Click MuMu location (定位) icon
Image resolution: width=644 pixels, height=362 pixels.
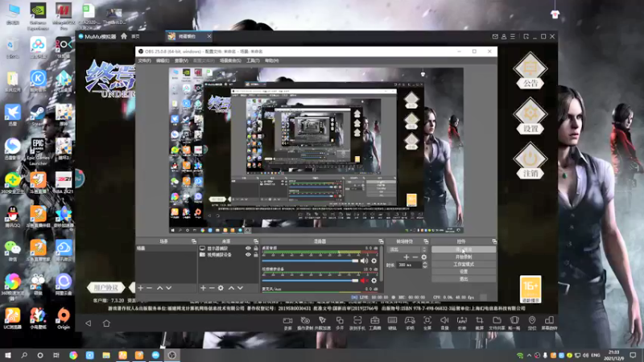pyautogui.click(x=532, y=323)
